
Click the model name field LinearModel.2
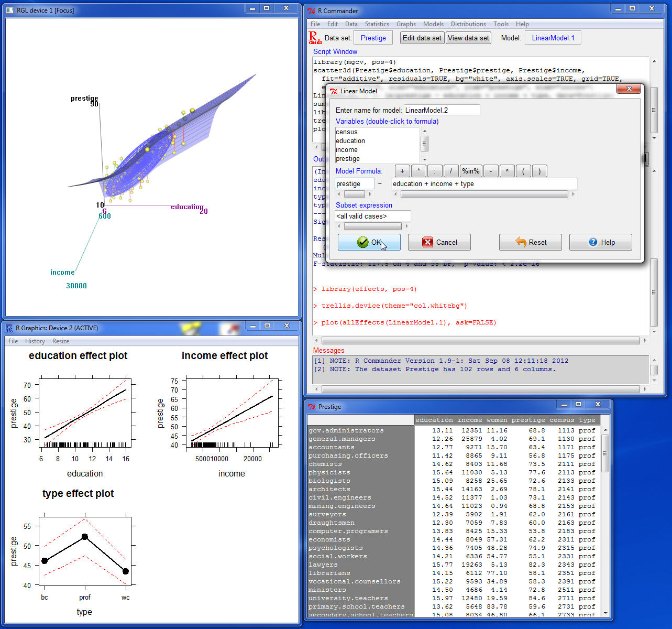pyautogui.click(x=442, y=110)
